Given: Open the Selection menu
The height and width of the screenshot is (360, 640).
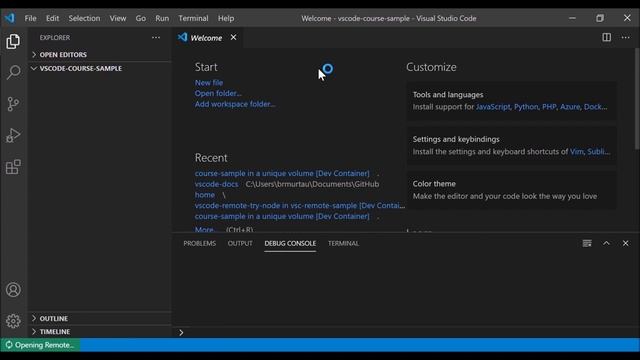Looking at the screenshot, I should [x=84, y=18].
